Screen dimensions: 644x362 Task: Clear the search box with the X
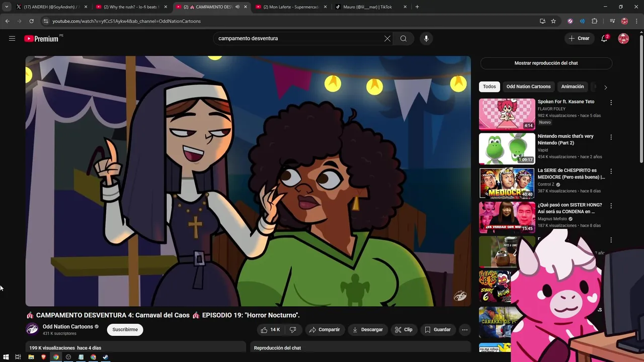click(x=387, y=38)
